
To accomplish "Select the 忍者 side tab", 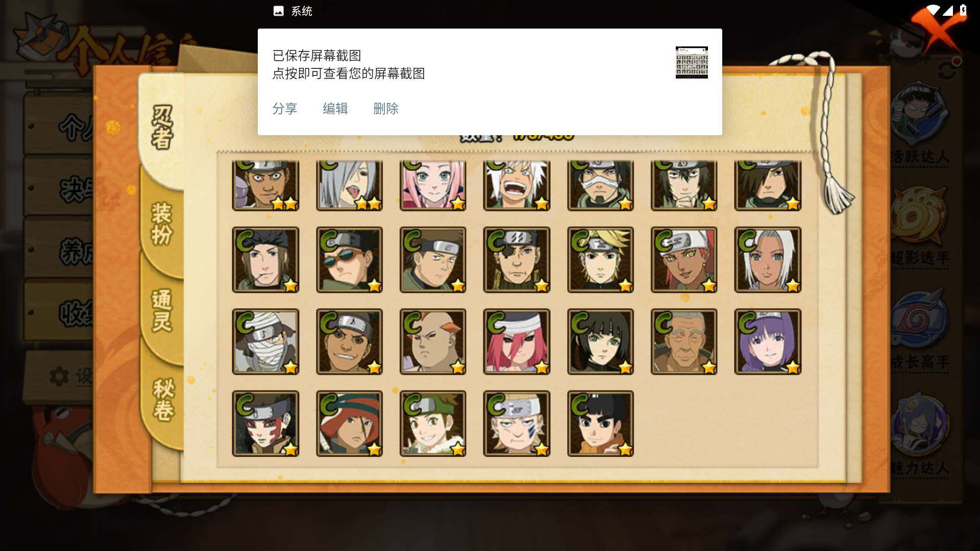I will [x=162, y=128].
